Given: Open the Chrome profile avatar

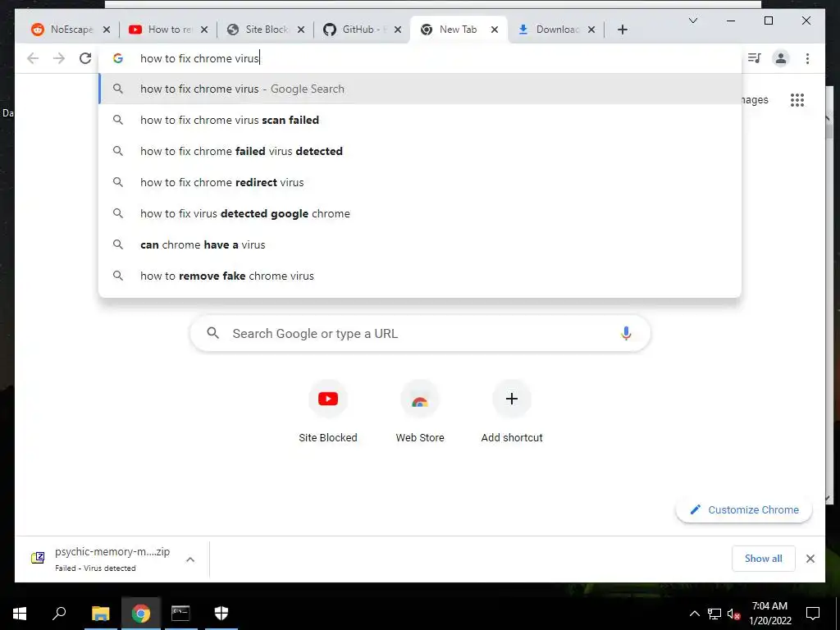Looking at the screenshot, I should [781, 58].
